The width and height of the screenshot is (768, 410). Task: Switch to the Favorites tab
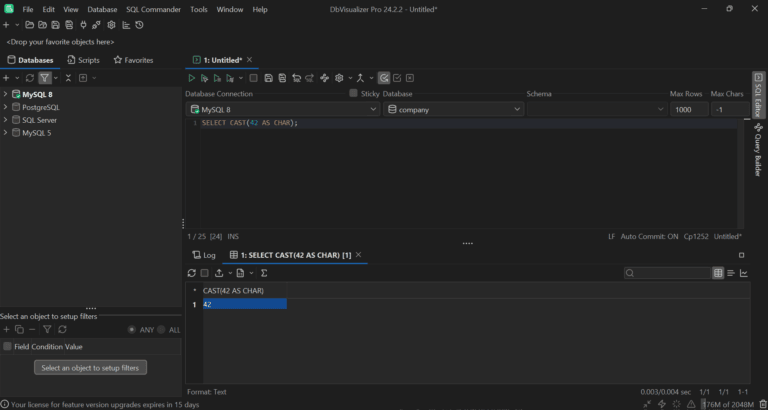click(134, 60)
